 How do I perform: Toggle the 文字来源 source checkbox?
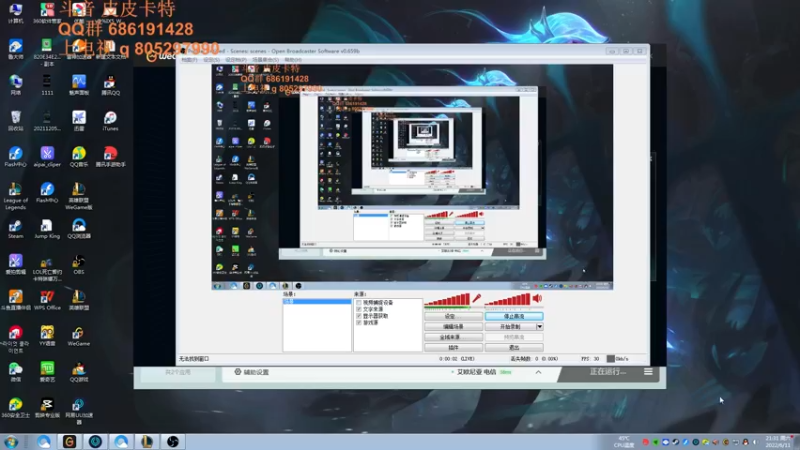tap(359, 309)
